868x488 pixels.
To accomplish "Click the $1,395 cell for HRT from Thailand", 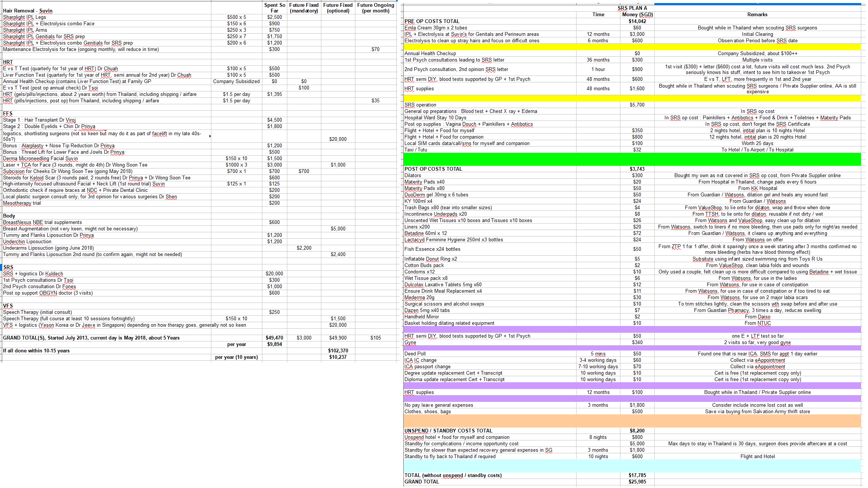I will click(x=274, y=94).
